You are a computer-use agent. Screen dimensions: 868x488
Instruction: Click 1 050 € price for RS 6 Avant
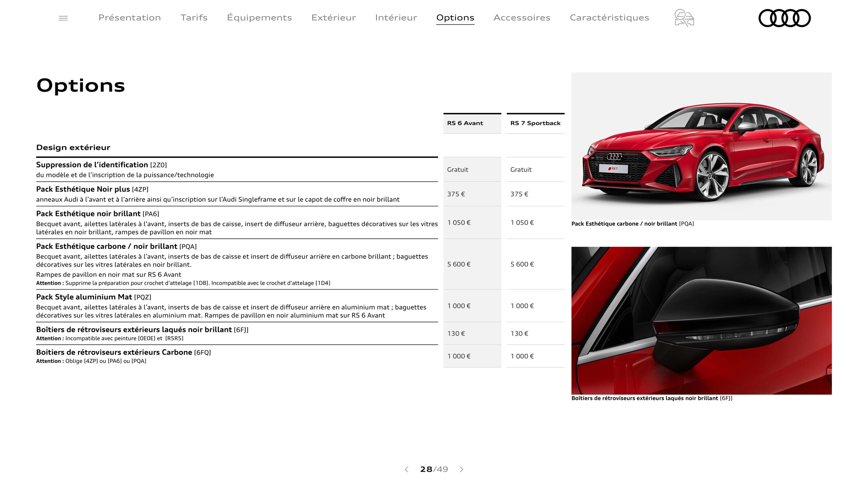click(459, 222)
